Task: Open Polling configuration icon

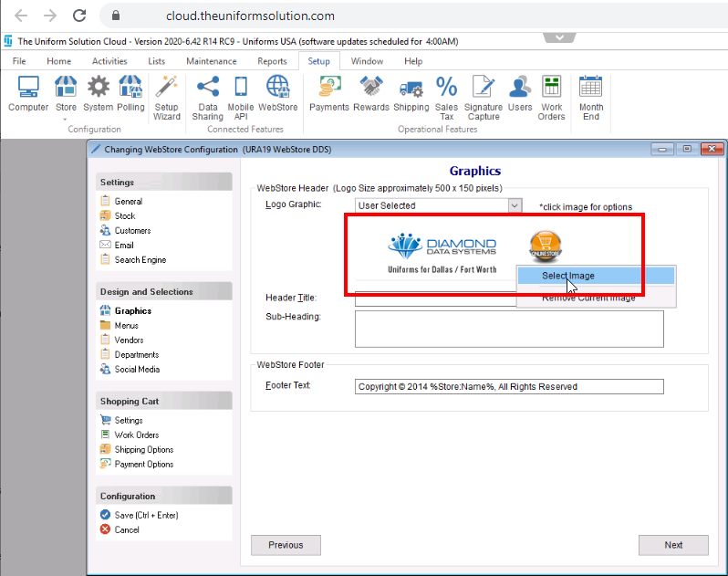Action: tap(130, 94)
